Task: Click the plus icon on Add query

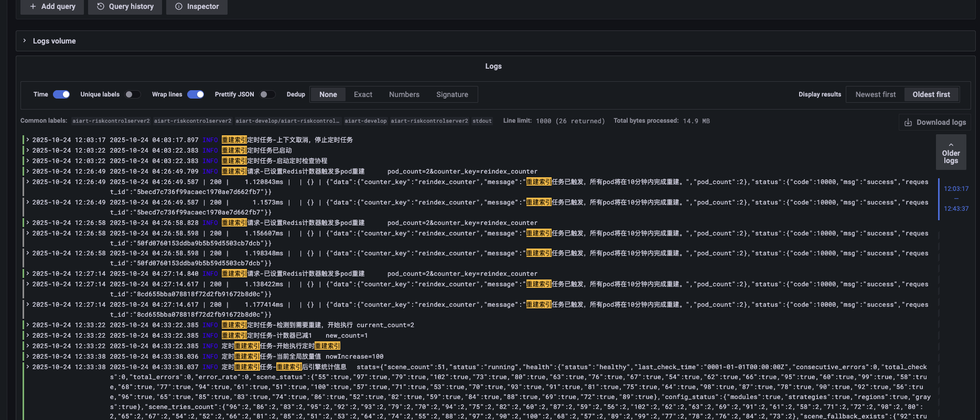Action: tap(33, 6)
